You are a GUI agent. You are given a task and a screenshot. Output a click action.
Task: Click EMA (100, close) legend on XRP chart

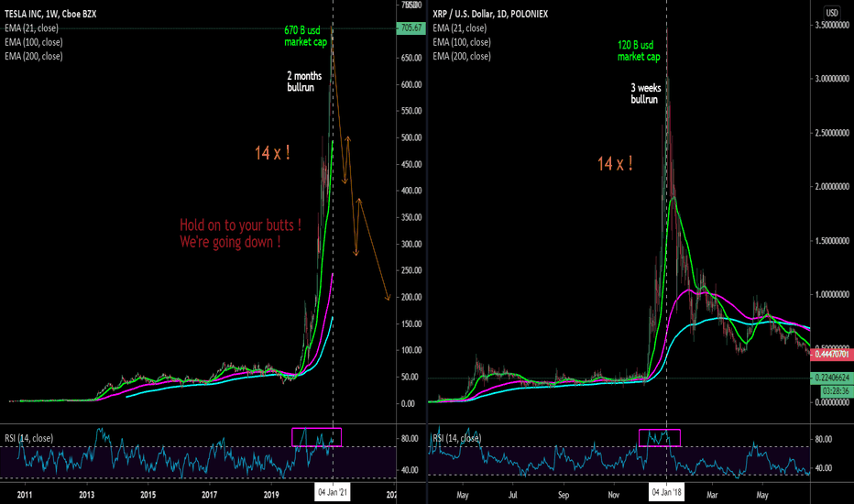coord(462,42)
